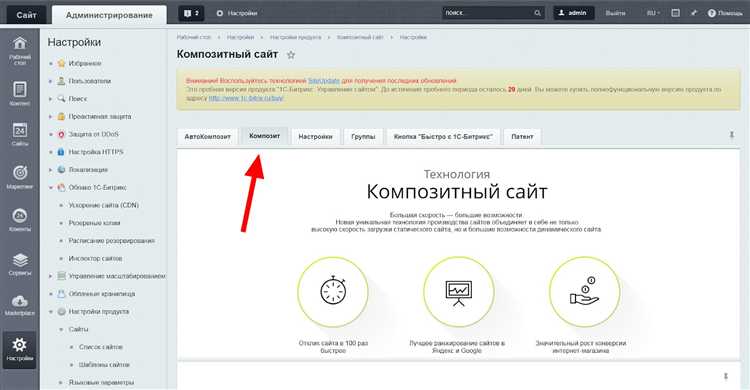Expand the Локализация tree node arrow

[51, 170]
